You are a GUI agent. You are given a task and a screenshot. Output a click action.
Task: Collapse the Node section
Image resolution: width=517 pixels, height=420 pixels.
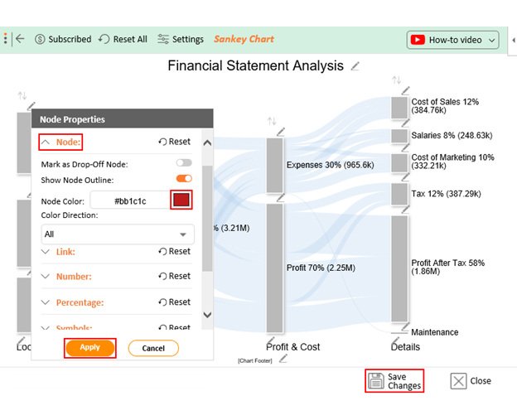pyautogui.click(x=46, y=142)
